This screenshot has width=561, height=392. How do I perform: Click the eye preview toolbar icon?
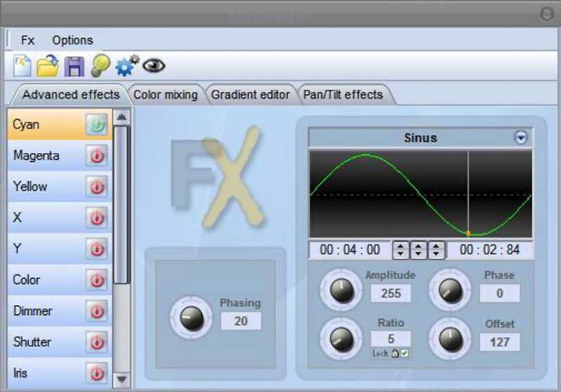click(x=154, y=66)
